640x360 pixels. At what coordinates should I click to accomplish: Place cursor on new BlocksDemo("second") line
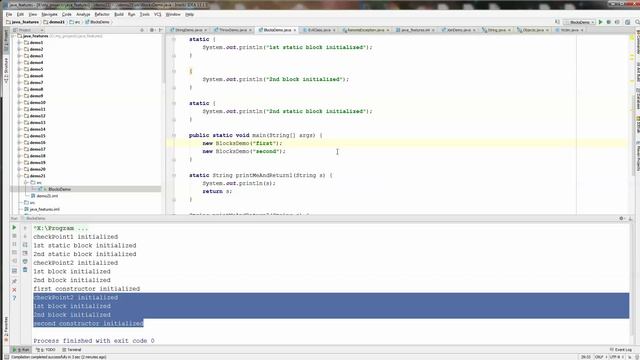pyautogui.click(x=244, y=151)
